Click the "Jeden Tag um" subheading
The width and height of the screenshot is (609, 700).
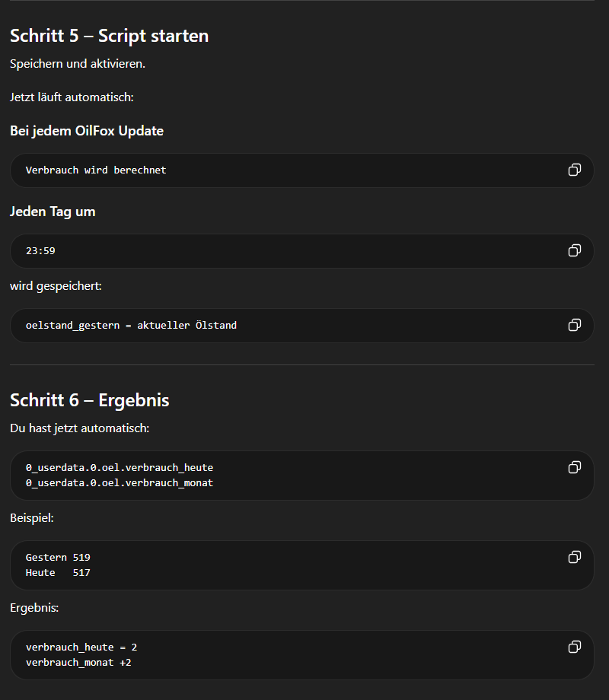[53, 212]
